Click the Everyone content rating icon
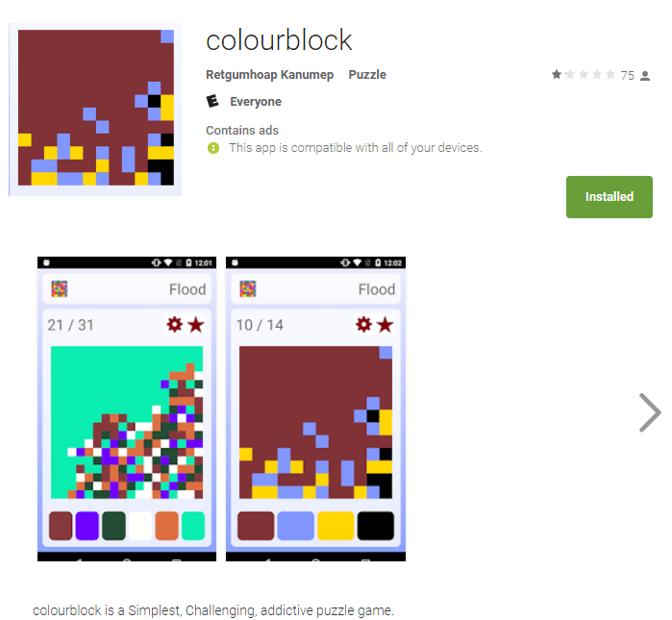 [212, 102]
